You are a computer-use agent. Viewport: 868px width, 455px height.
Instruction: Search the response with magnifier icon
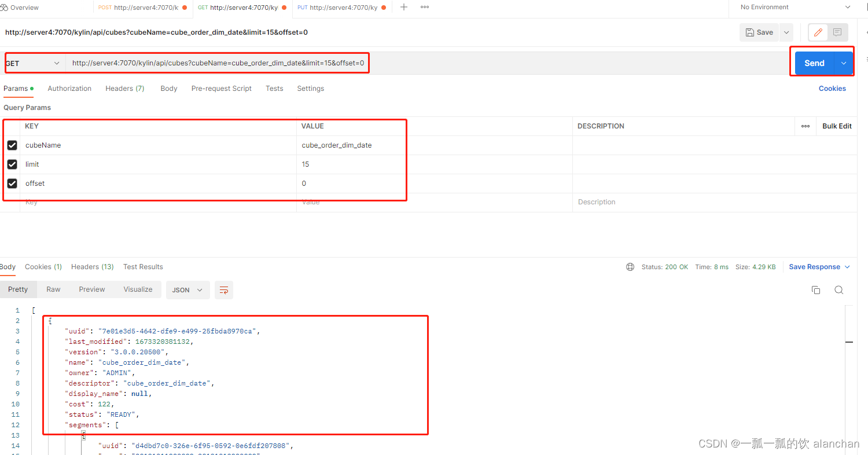pos(838,290)
